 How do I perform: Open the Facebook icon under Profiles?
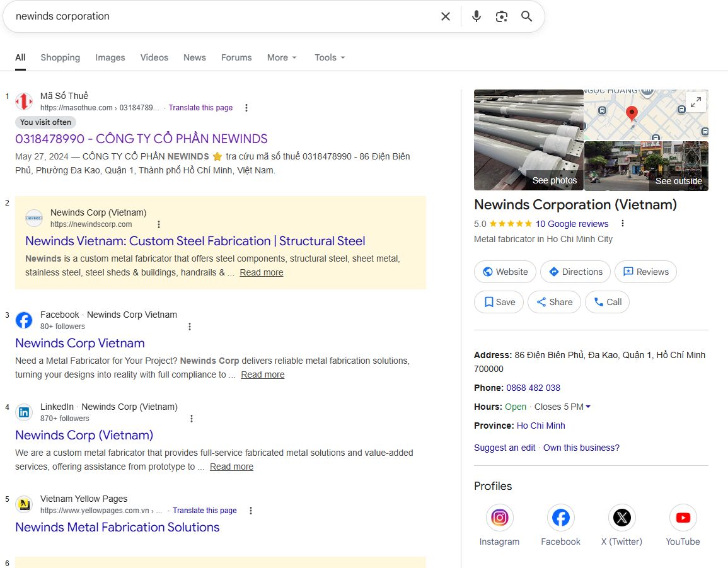(560, 517)
